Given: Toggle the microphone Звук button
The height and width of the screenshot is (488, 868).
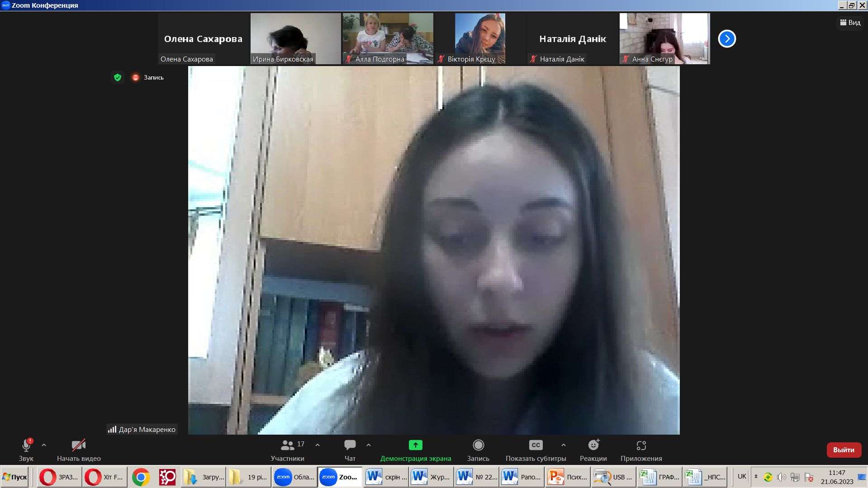Looking at the screenshot, I should click(x=26, y=445).
